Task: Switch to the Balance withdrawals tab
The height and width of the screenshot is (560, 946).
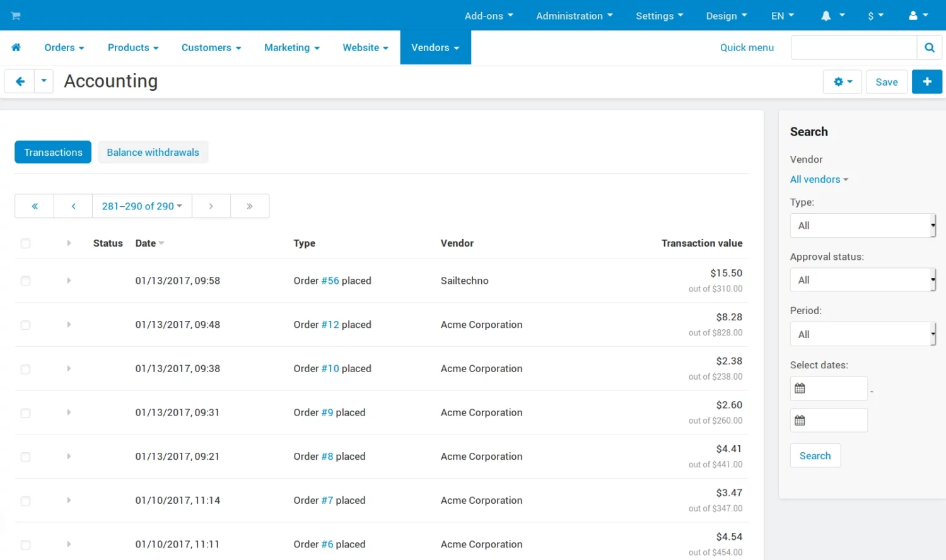Action: click(x=153, y=152)
